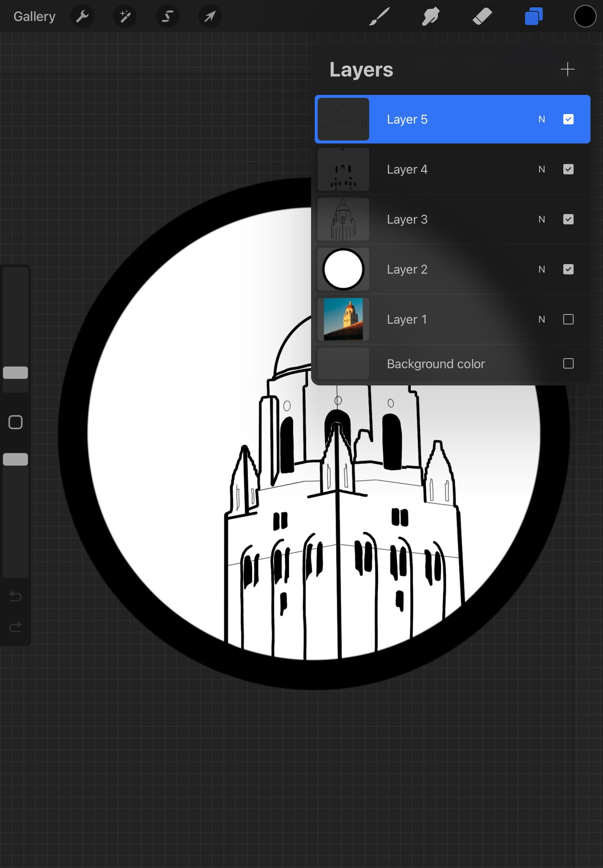Open blend mode N for Layer 1
This screenshot has width=603, height=868.
pos(542,319)
